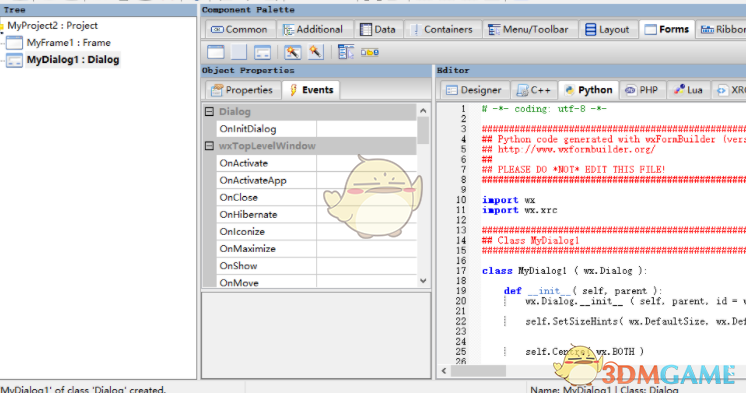The width and height of the screenshot is (746, 393).
Task: Switch to the PHP code tab
Action: (642, 90)
